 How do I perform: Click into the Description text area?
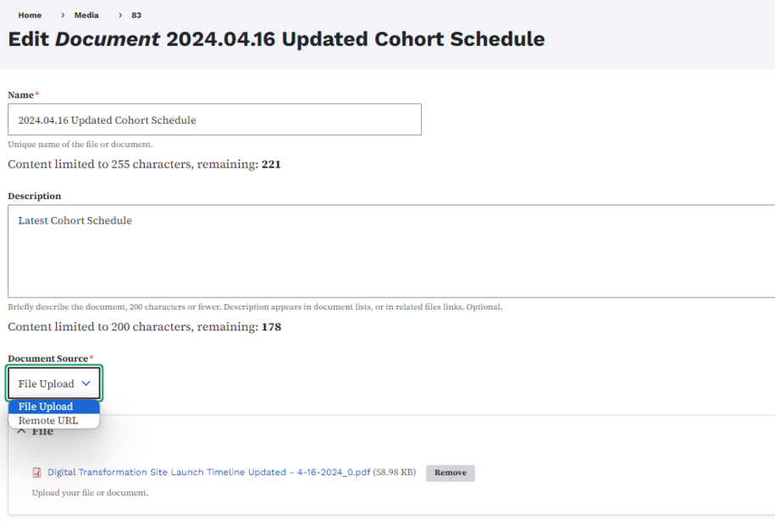coord(390,251)
